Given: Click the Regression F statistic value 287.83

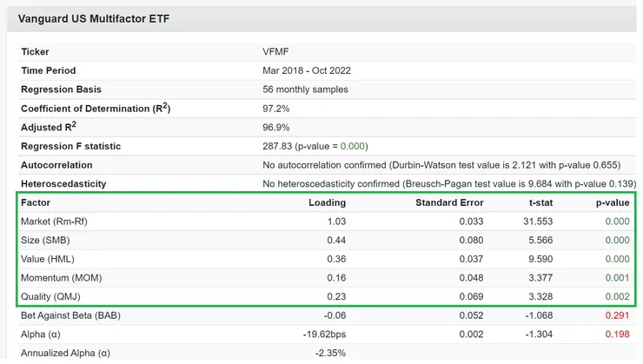Looking at the screenshot, I should (277, 147).
